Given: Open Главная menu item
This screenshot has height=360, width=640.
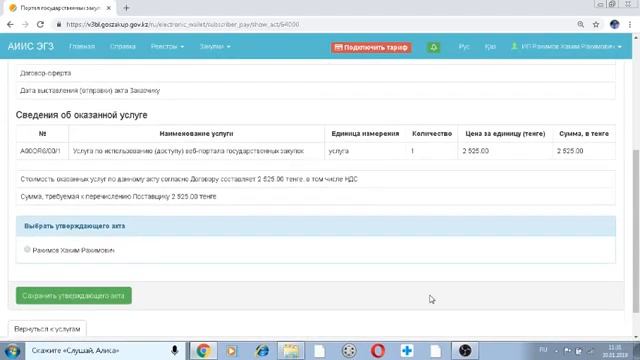Looking at the screenshot, I should 82,47.
